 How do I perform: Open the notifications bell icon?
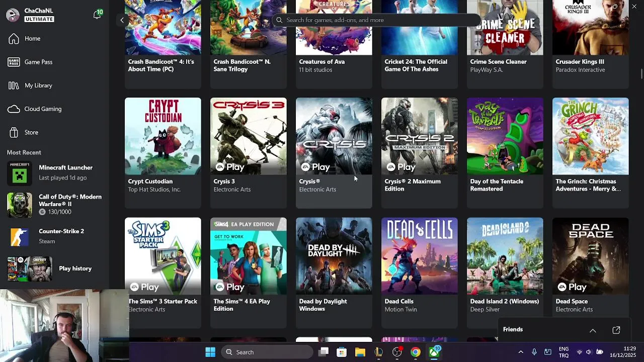pos(97,15)
